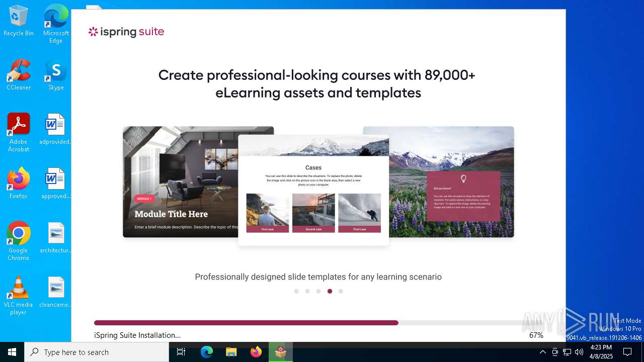Image resolution: width=644 pixels, height=362 pixels.
Task: Go to third slide pagination dot
Action: coord(318,291)
